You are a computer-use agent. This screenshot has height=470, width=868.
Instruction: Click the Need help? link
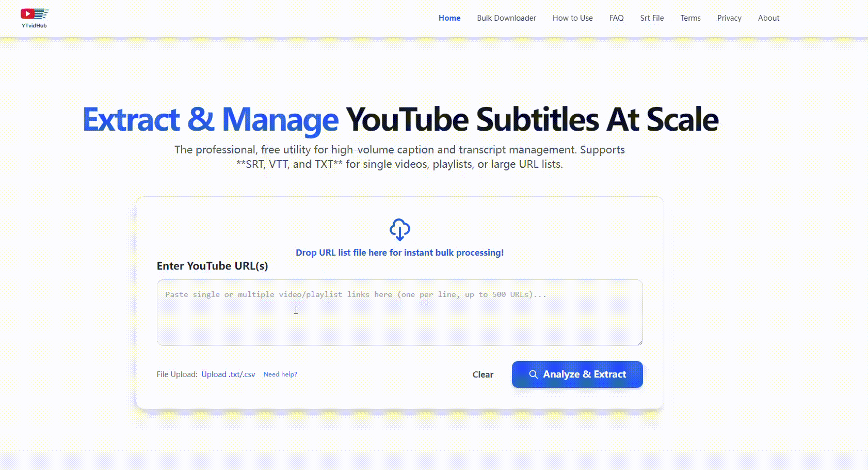click(x=280, y=374)
